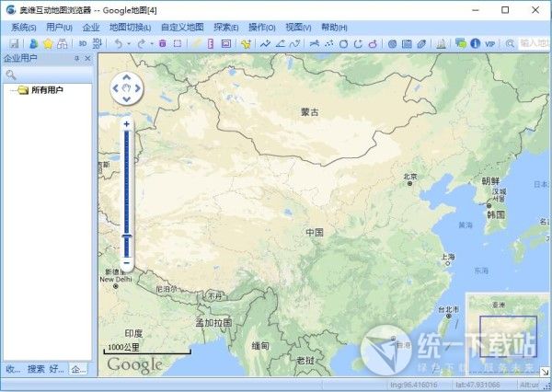Open the 自定义地图 menu
Screen dimensions: 552x392
click(182, 27)
